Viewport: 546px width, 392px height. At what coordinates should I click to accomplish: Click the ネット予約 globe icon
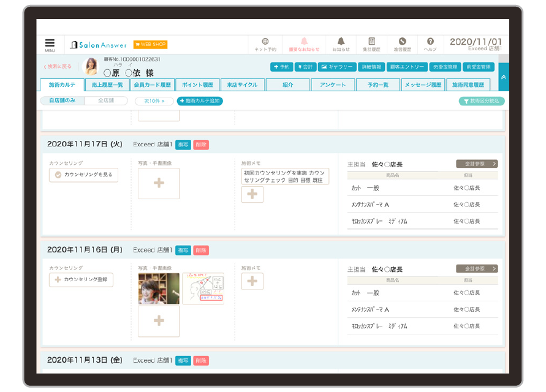pyautogui.click(x=265, y=44)
